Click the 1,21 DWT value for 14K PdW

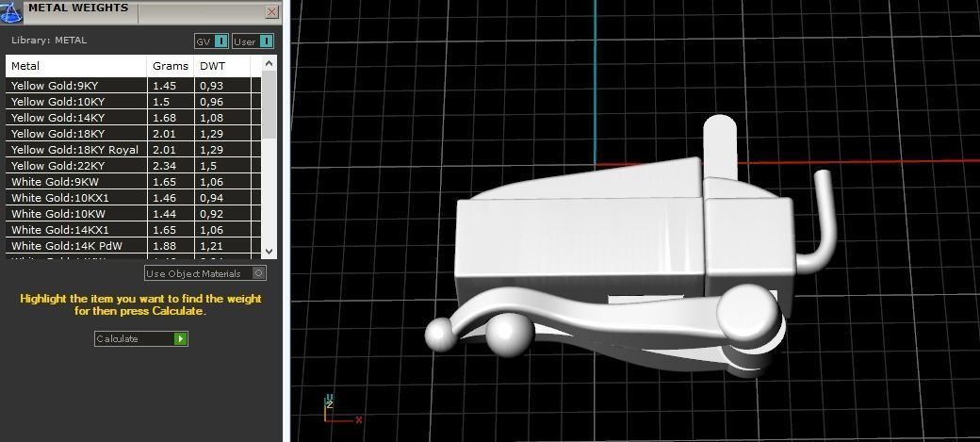[211, 246]
